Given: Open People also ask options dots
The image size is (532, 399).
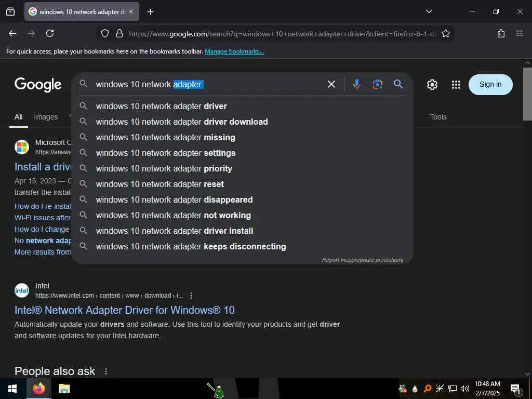Looking at the screenshot, I should [x=106, y=371].
